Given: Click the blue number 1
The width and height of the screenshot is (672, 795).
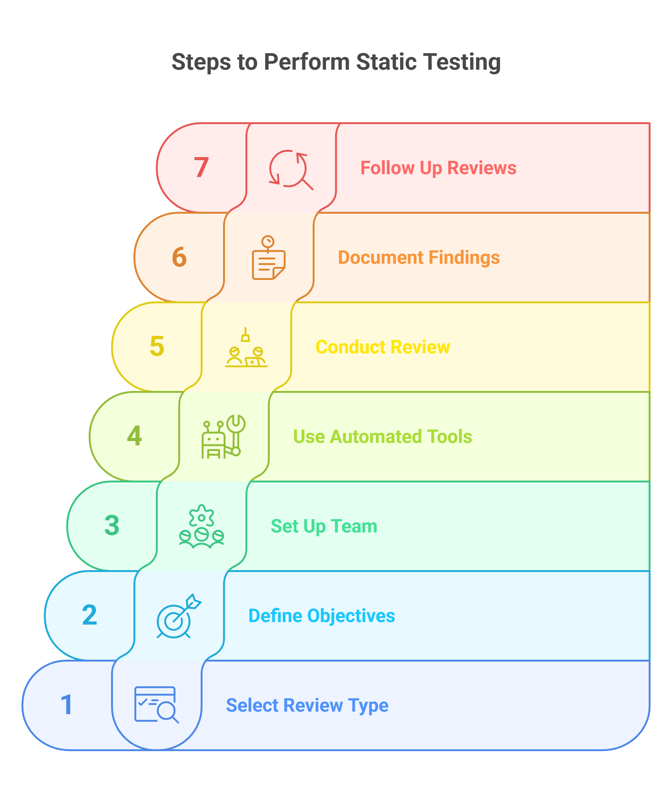Looking at the screenshot, I should 67,705.
